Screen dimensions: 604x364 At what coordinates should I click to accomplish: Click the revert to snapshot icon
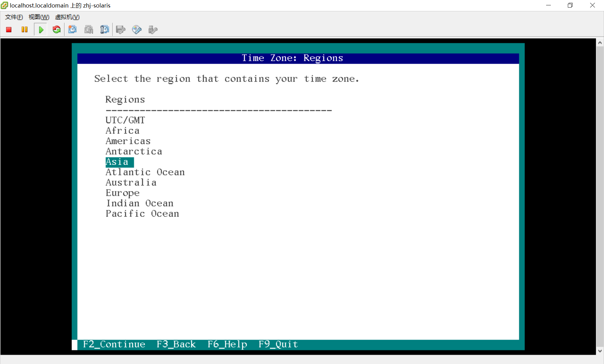coord(89,30)
